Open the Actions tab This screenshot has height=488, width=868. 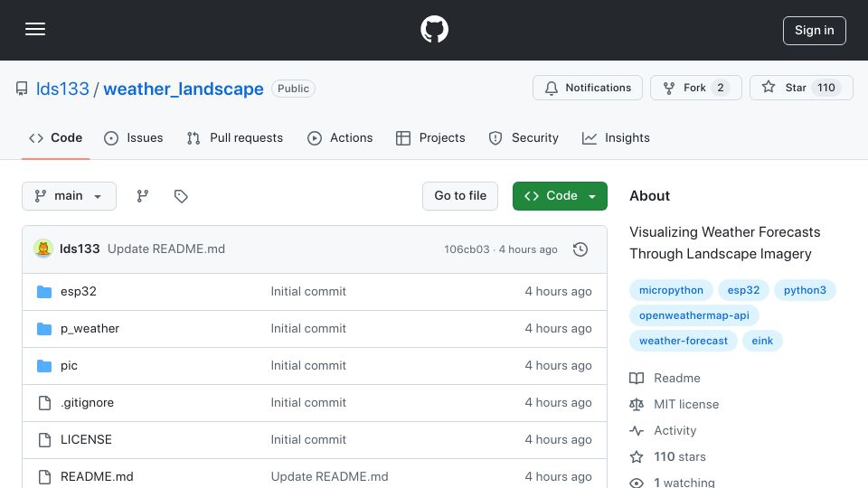click(340, 137)
